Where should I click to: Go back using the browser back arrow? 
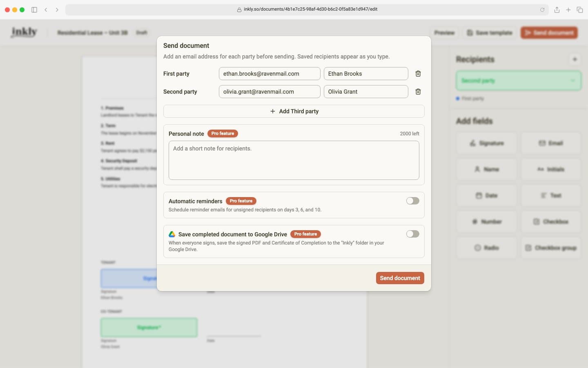[x=46, y=10]
